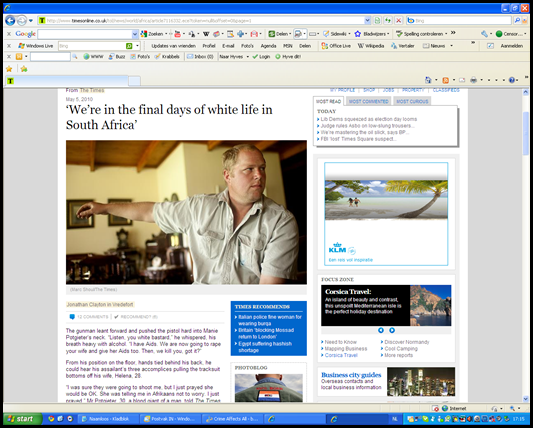Click Focus Zone next arrow button
The image size is (533, 428).
click(392, 330)
